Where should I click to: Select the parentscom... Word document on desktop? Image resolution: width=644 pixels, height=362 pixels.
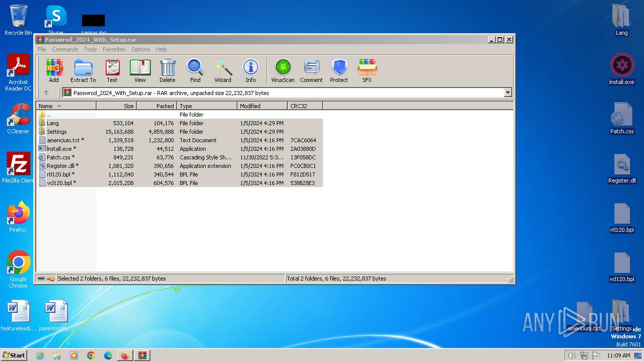(x=55, y=316)
